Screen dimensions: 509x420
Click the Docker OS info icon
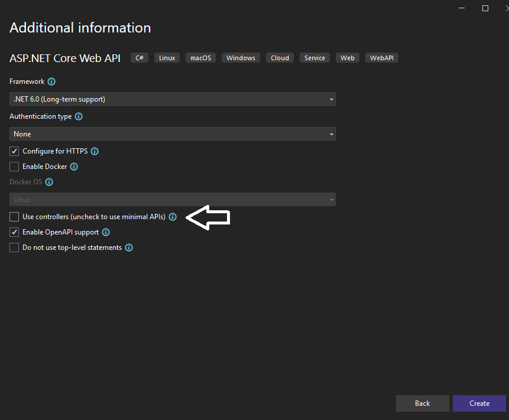click(x=49, y=182)
